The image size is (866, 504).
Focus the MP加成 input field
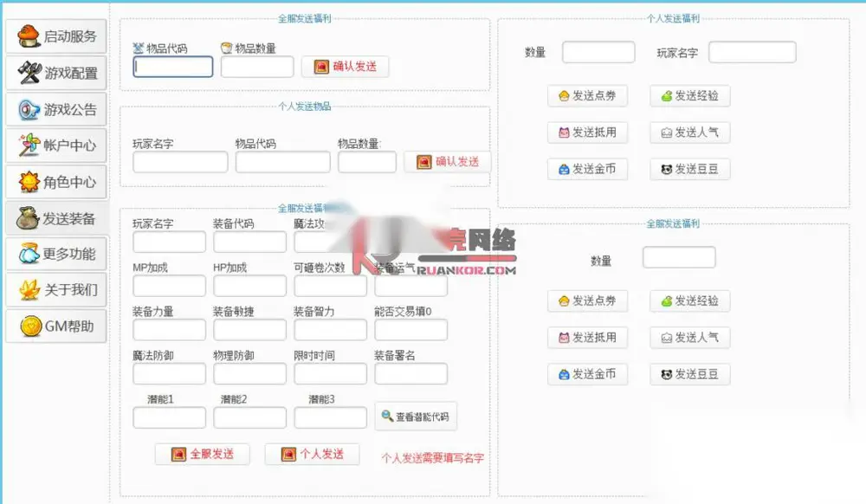point(169,286)
